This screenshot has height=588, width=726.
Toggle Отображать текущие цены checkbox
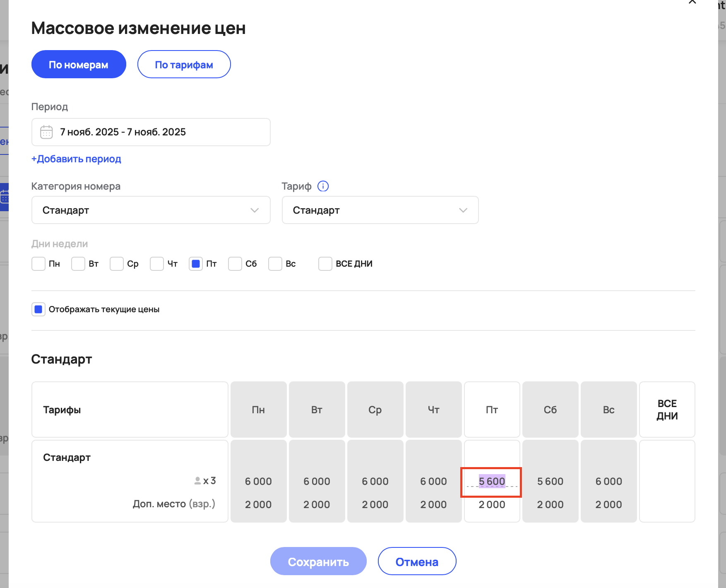[x=38, y=309]
